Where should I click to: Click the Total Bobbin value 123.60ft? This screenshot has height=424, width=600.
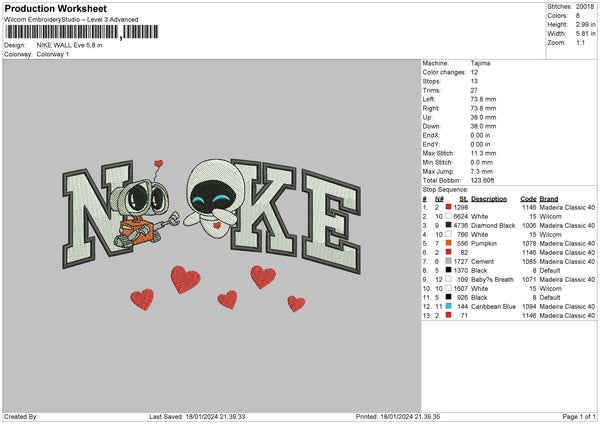click(x=483, y=180)
